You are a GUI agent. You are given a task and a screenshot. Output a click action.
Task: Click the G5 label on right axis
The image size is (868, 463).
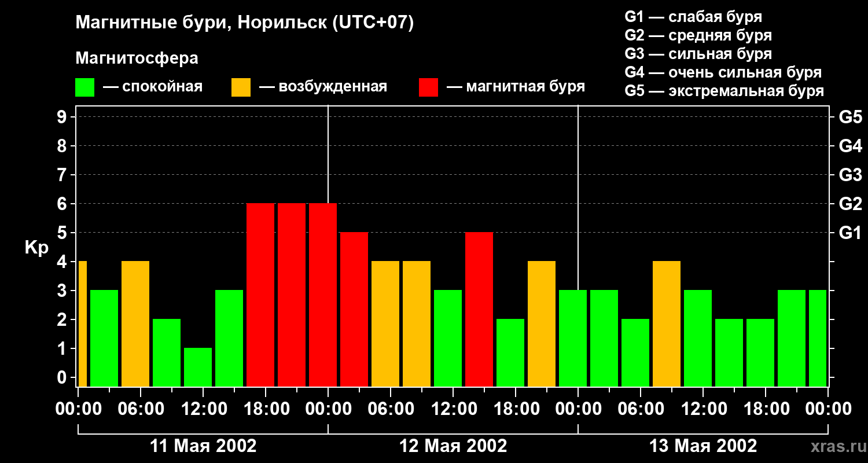coord(851,117)
